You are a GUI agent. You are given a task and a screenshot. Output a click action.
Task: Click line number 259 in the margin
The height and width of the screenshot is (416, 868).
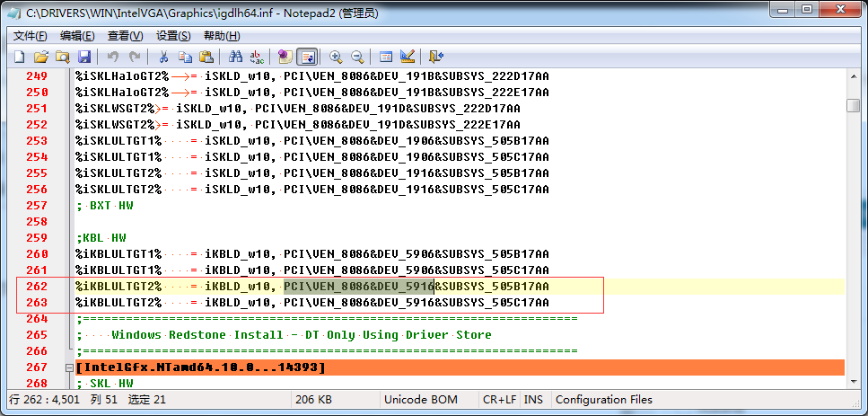(x=38, y=238)
